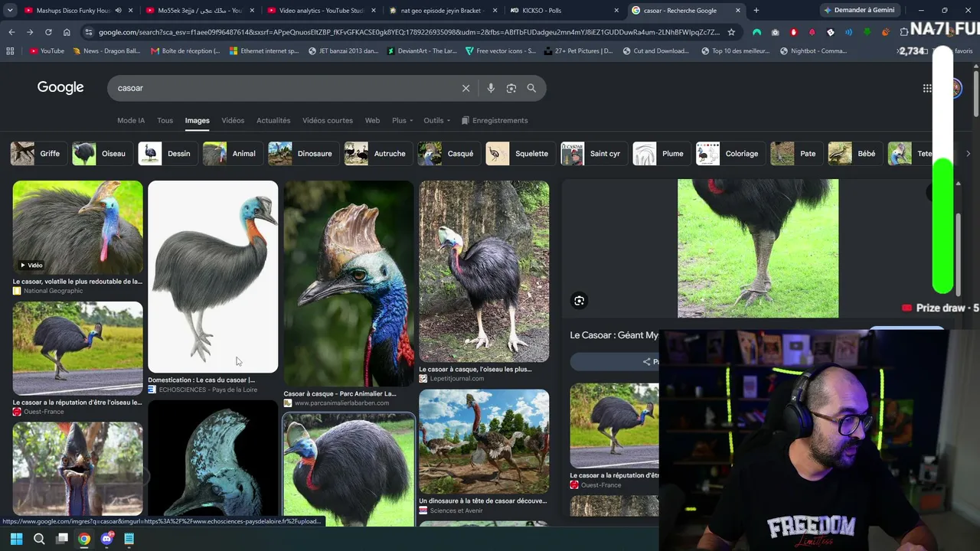Reload the page

point(48,32)
